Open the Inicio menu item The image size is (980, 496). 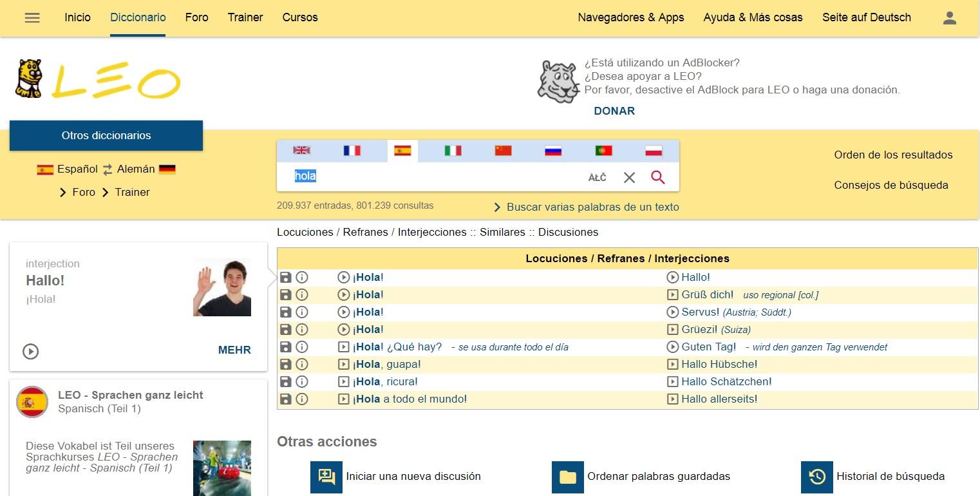click(77, 18)
